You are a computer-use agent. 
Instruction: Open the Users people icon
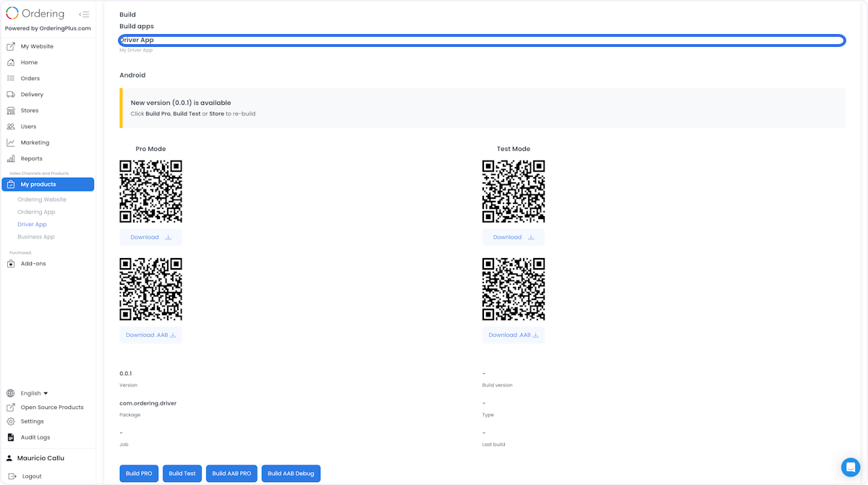coord(11,126)
